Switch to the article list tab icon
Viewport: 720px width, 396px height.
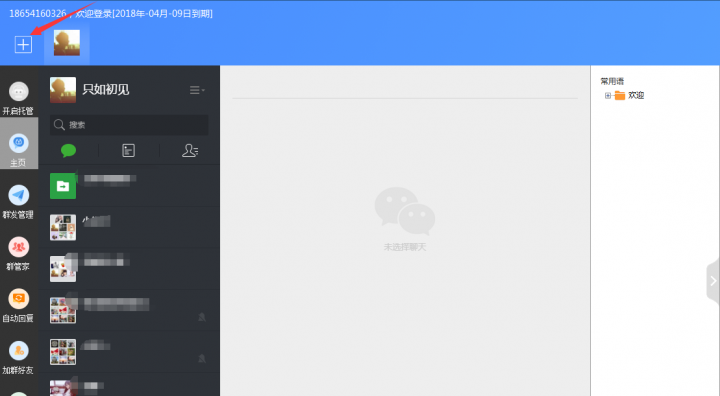point(129,150)
